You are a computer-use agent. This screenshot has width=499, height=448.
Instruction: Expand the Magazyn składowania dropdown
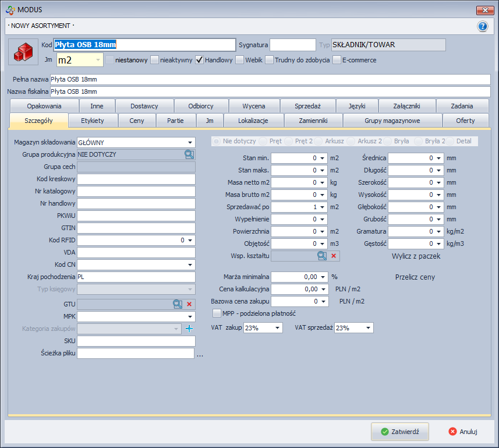click(190, 142)
